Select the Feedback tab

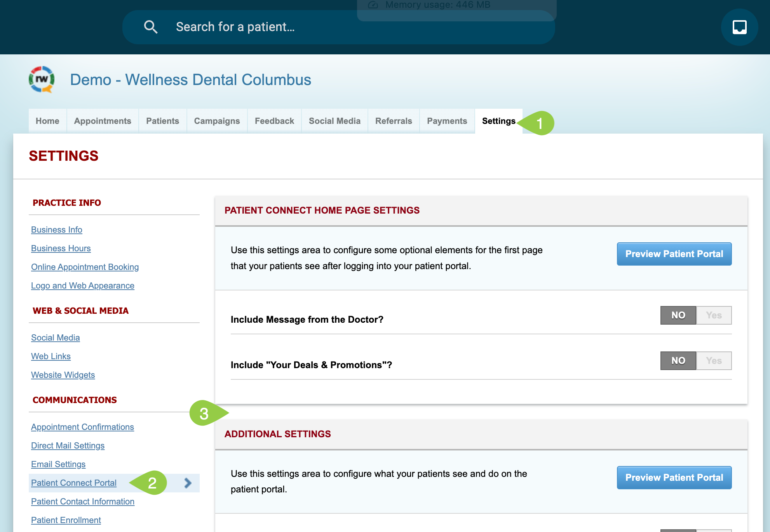274,121
